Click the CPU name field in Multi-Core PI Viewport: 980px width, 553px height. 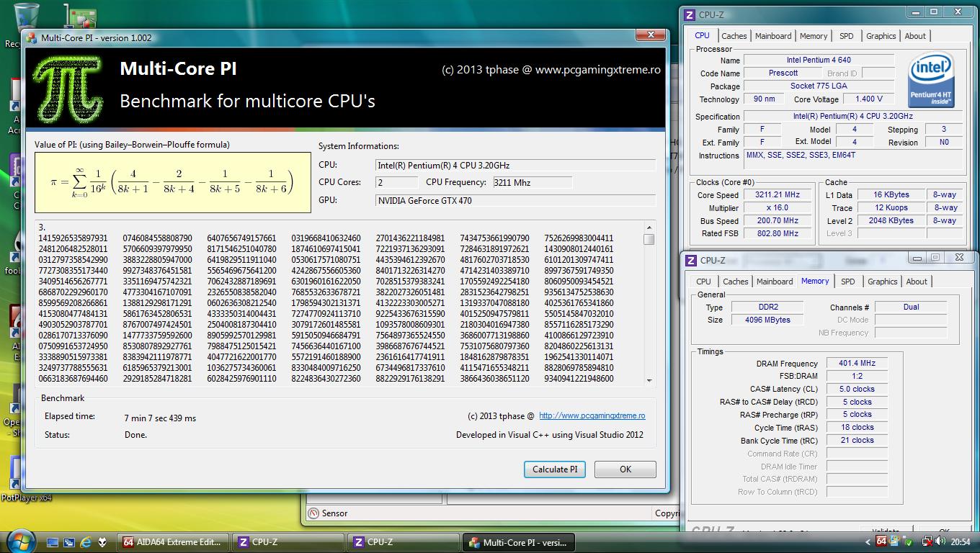coord(516,165)
